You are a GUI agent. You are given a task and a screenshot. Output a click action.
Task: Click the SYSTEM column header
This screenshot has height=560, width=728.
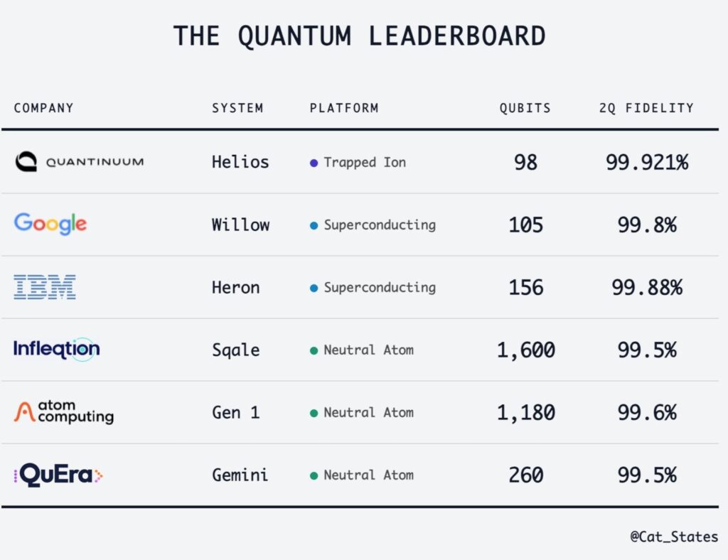point(237,108)
